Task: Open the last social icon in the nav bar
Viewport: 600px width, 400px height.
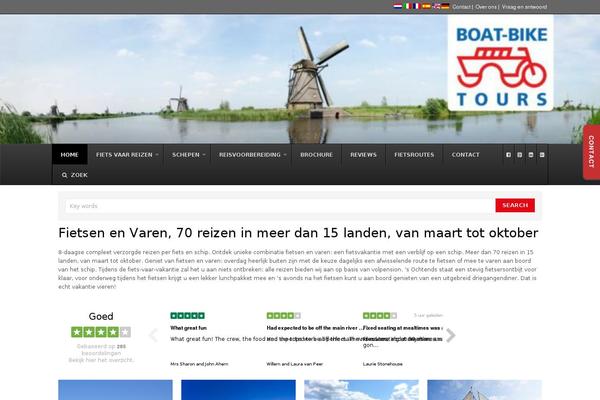Action: (x=542, y=155)
